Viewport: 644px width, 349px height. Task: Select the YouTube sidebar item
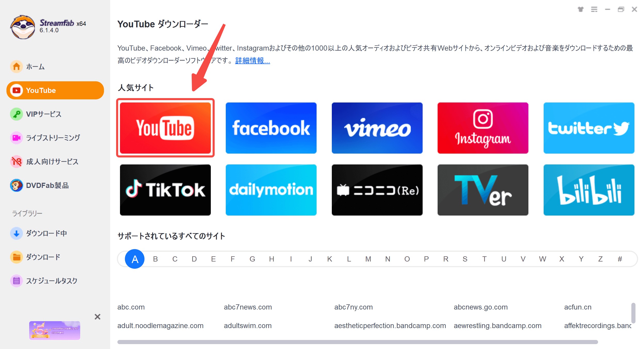55,90
